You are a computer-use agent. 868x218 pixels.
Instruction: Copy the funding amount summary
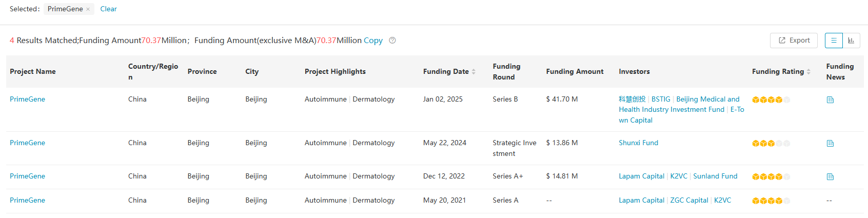click(x=373, y=41)
